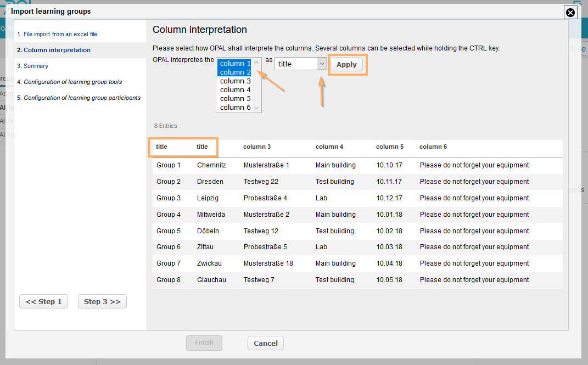Image resolution: width=588 pixels, height=365 pixels.
Task: Click the Apply button
Action: (x=346, y=65)
